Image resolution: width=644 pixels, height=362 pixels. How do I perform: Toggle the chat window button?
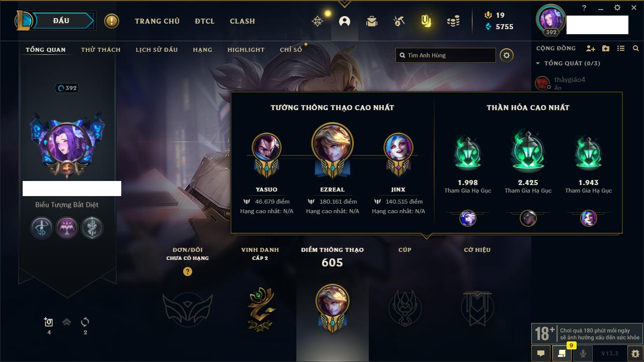tap(541, 353)
